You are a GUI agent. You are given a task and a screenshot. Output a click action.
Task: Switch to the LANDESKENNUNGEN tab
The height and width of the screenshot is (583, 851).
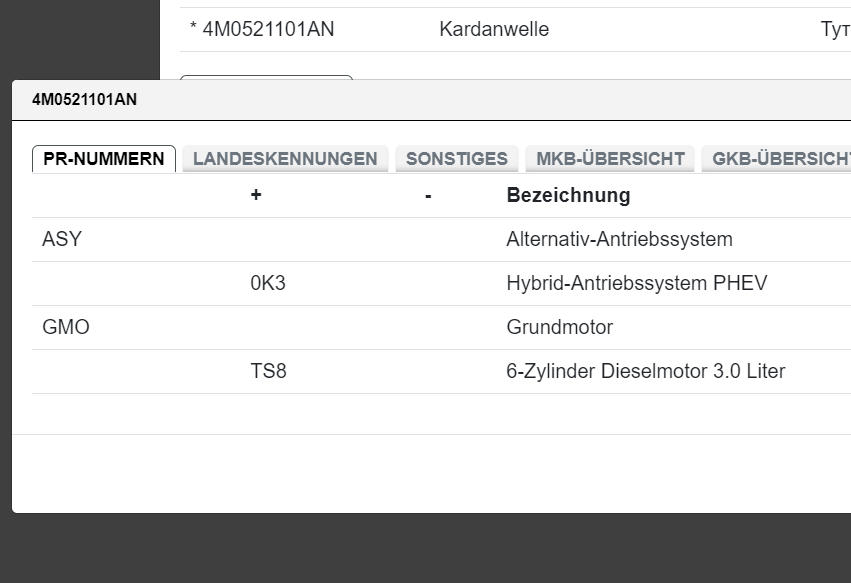click(285, 159)
